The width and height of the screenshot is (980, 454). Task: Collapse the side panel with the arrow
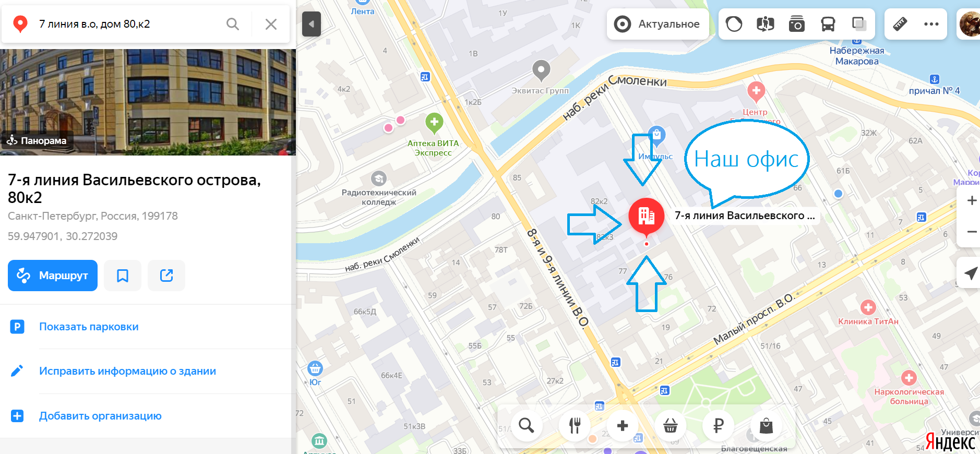pyautogui.click(x=312, y=24)
